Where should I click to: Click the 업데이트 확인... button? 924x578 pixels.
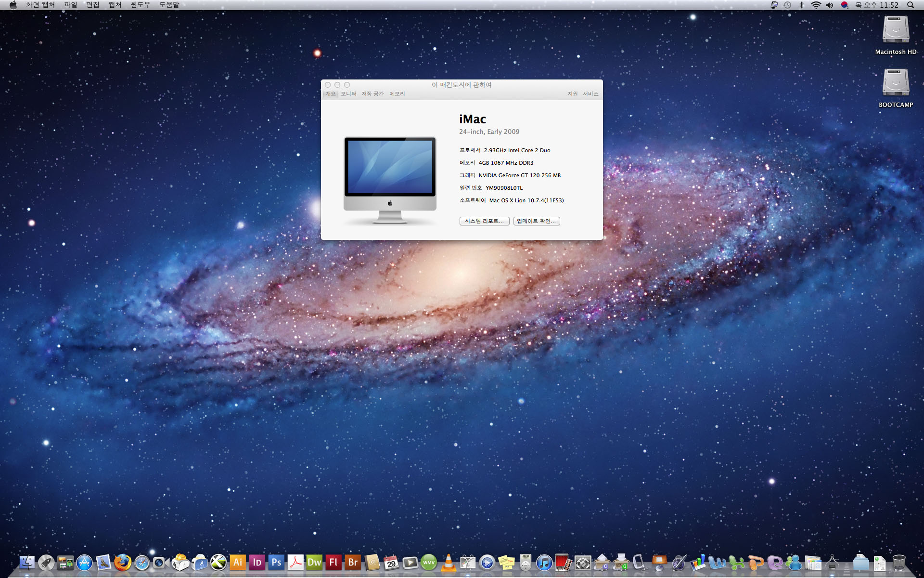[x=536, y=221]
